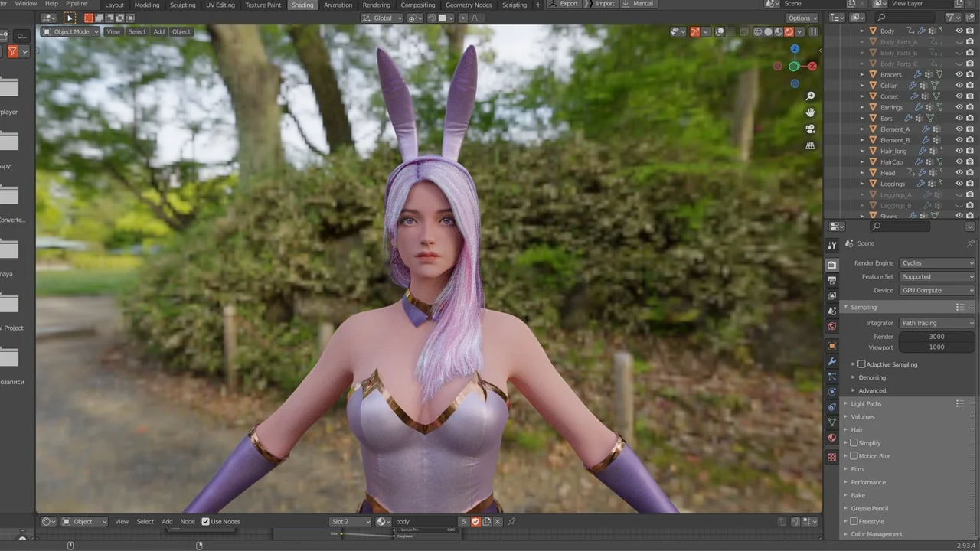
Task: Select Material Preview shading mode
Action: coord(779,32)
